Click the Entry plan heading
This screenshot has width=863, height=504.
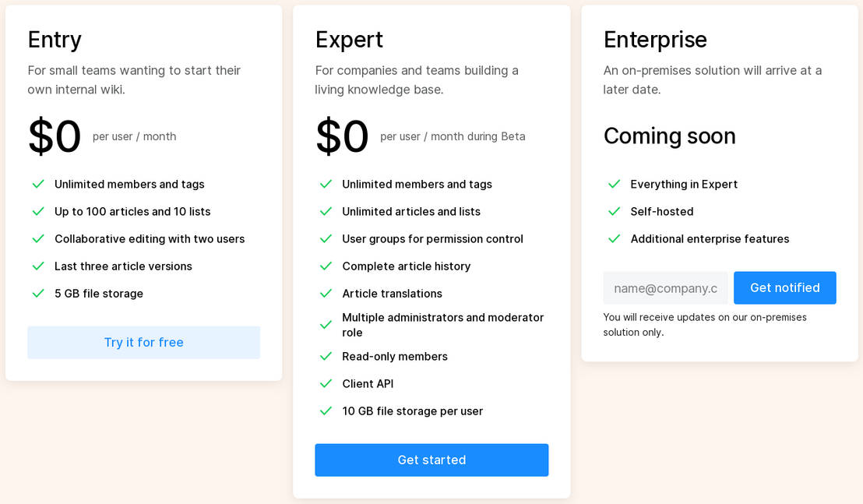pos(55,40)
